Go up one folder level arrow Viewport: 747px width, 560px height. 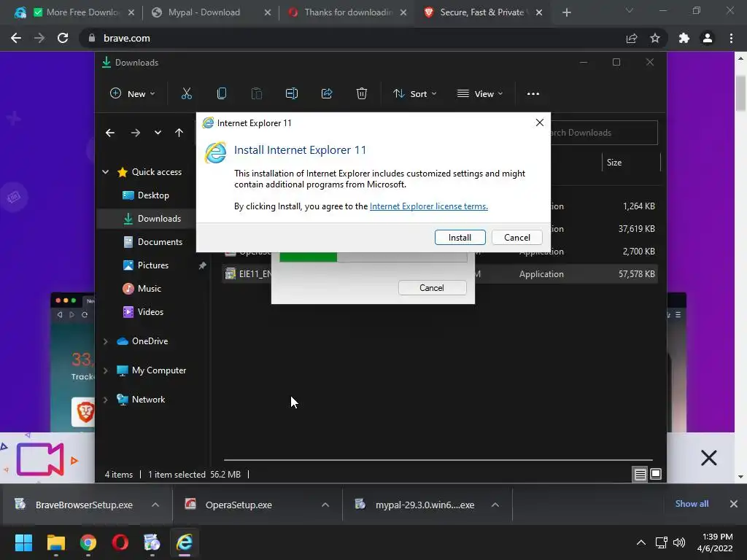point(179,133)
